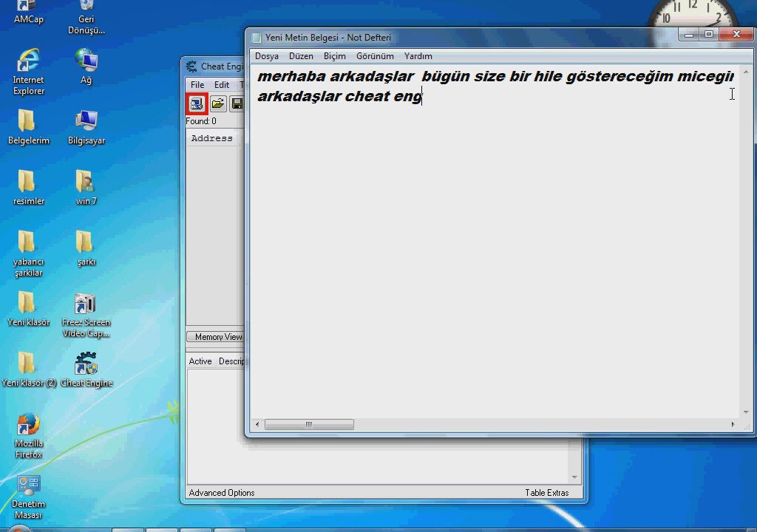The image size is (757, 532).
Task: Minimize the Notepad window
Action: tap(688, 34)
